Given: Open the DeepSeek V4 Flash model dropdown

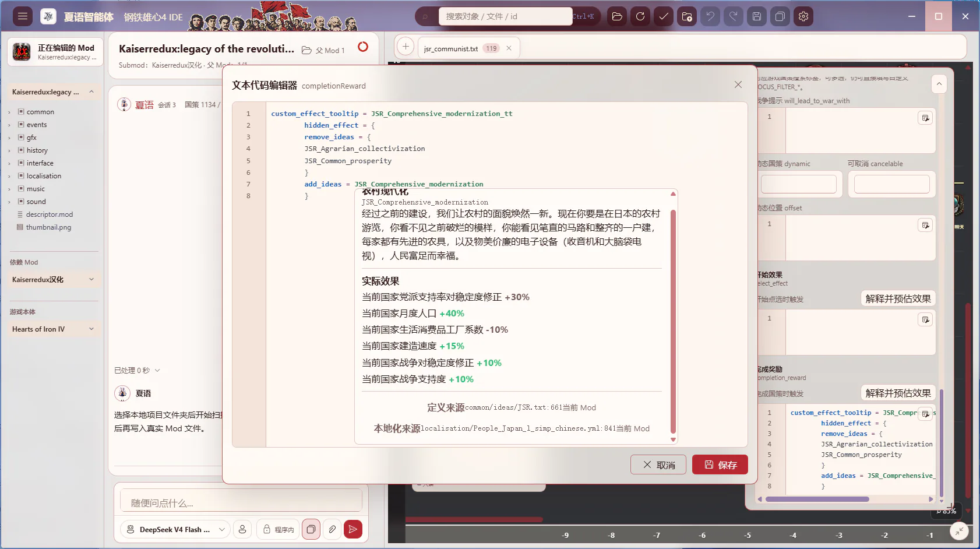Looking at the screenshot, I should (175, 529).
